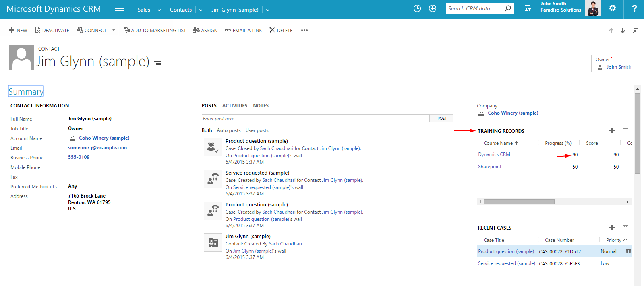Collapse the Summary section header

26,91
